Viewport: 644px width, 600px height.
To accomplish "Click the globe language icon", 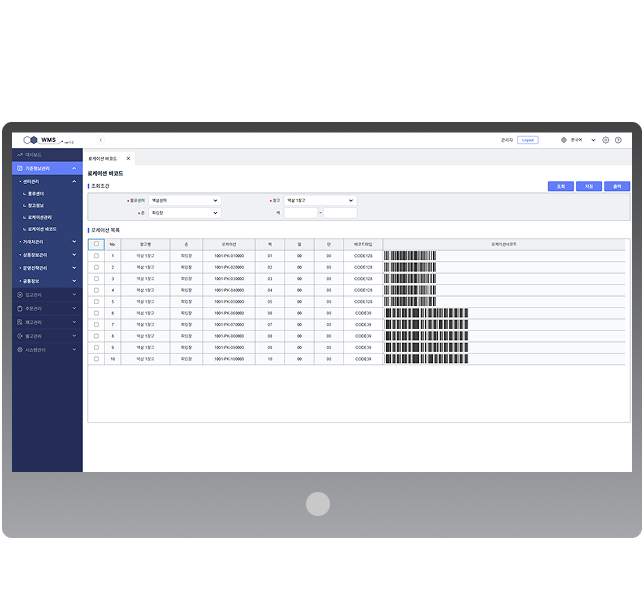I will click(564, 140).
